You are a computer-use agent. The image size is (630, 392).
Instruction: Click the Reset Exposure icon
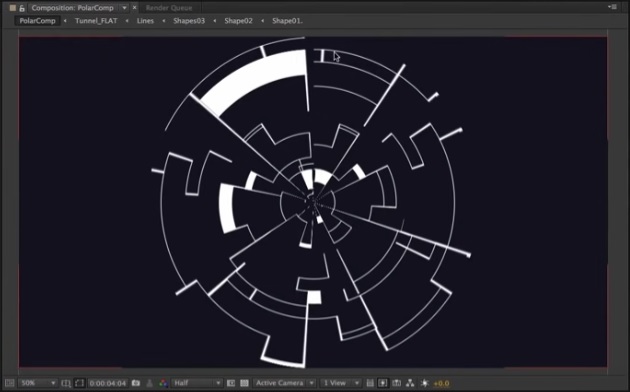pos(424,383)
